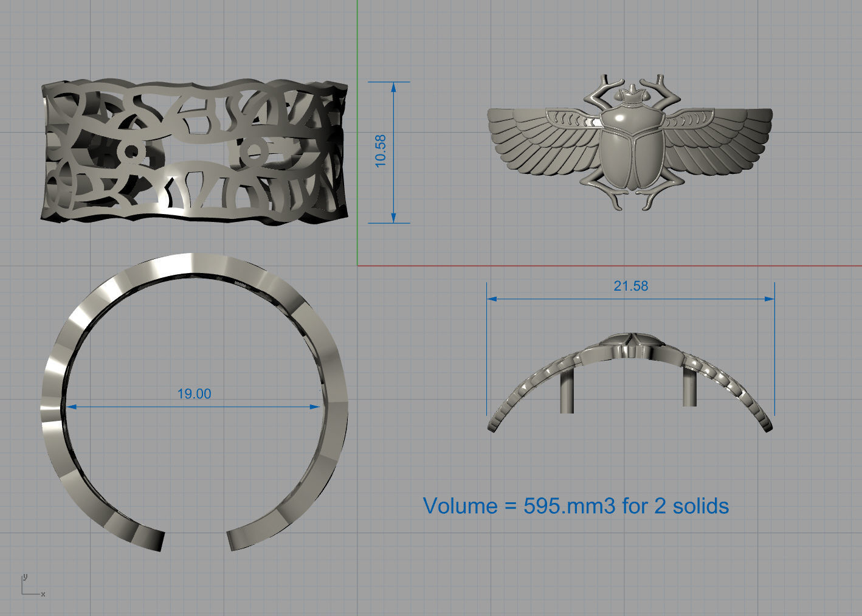Select the winged scarab front-view model
Screen dimensions: 862x616
[630, 144]
